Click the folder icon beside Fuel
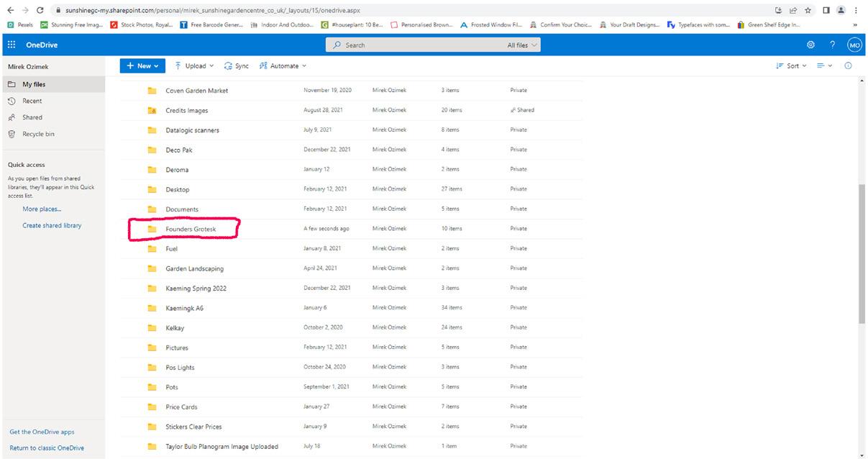868x459 pixels. point(152,248)
